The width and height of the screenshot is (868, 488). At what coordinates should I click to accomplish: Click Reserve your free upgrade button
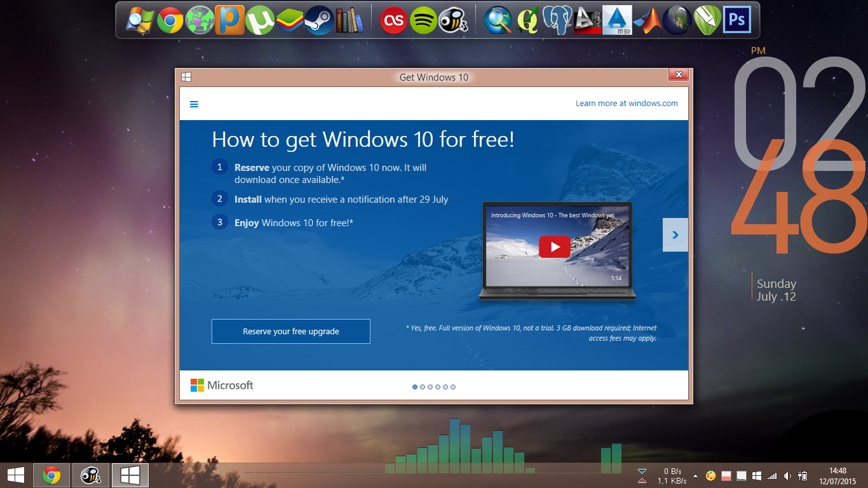[x=291, y=332]
